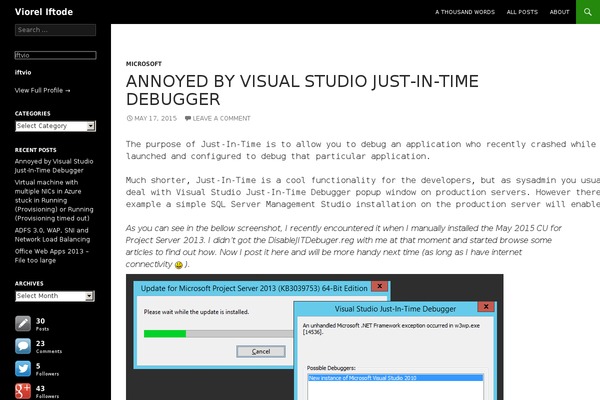Click the Leave a Comment link
Image resolution: width=600 pixels, height=400 pixels.
222,118
